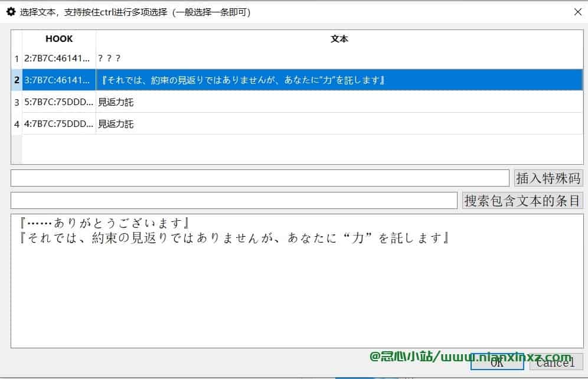Screen dimensions: 588x379
Task: Click the gear icon in title bar
Action: click(x=11, y=12)
